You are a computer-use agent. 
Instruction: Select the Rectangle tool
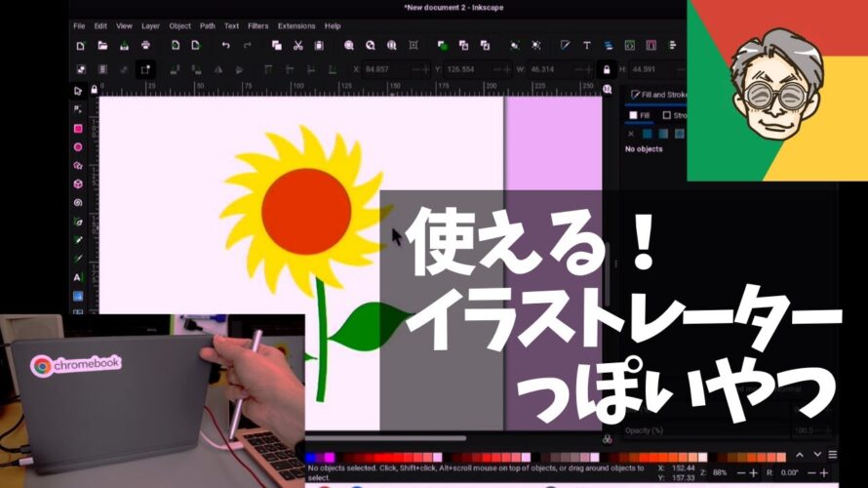point(77,129)
